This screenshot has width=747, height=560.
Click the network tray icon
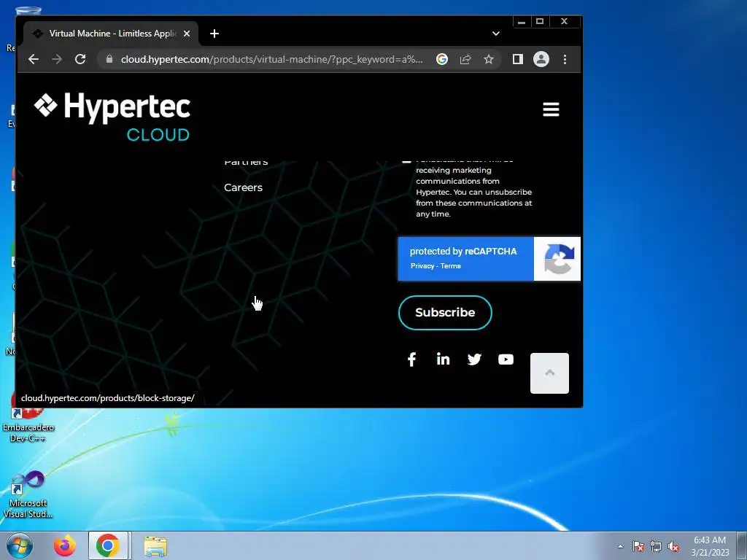(x=656, y=546)
